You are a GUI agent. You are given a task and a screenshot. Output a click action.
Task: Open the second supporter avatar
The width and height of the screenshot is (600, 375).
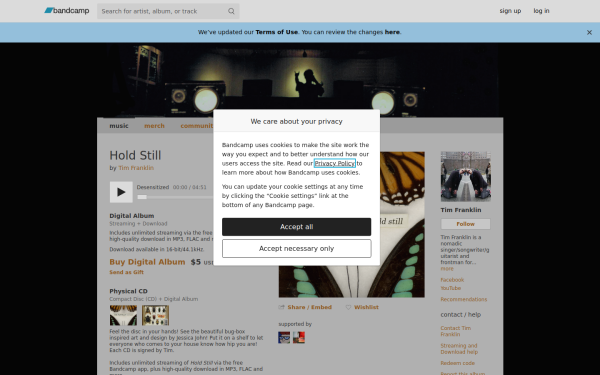pyautogui.click(x=299, y=338)
